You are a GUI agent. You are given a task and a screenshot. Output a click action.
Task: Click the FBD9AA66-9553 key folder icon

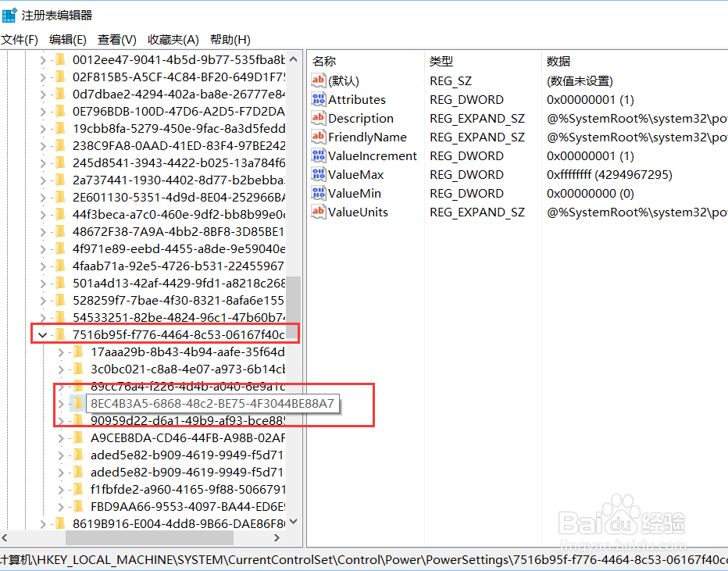pyautogui.click(x=78, y=505)
